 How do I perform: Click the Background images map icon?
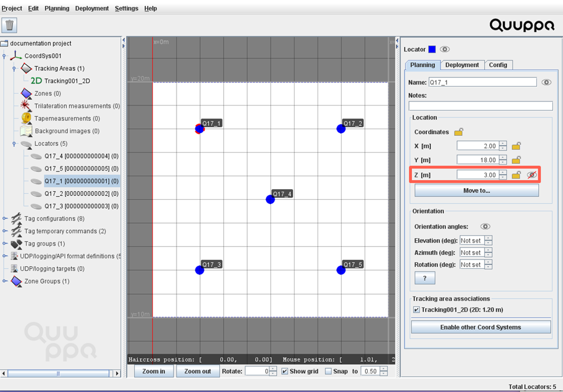click(27, 131)
